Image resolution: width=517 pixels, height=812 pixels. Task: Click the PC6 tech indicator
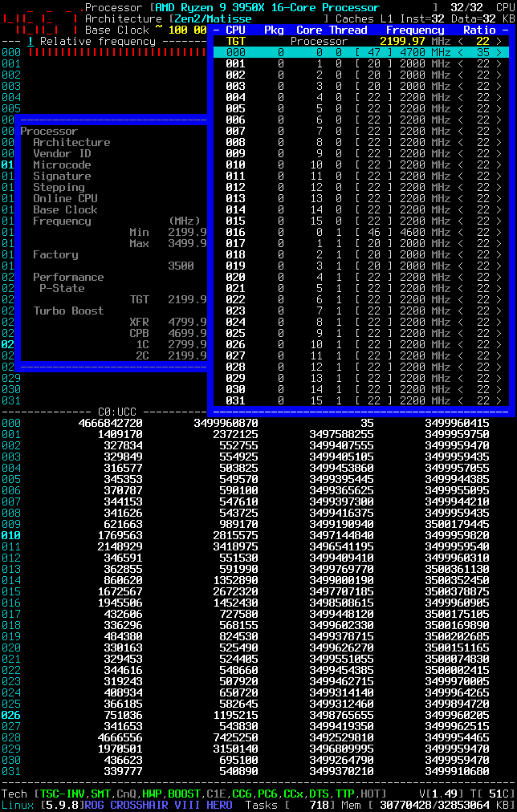point(268,794)
